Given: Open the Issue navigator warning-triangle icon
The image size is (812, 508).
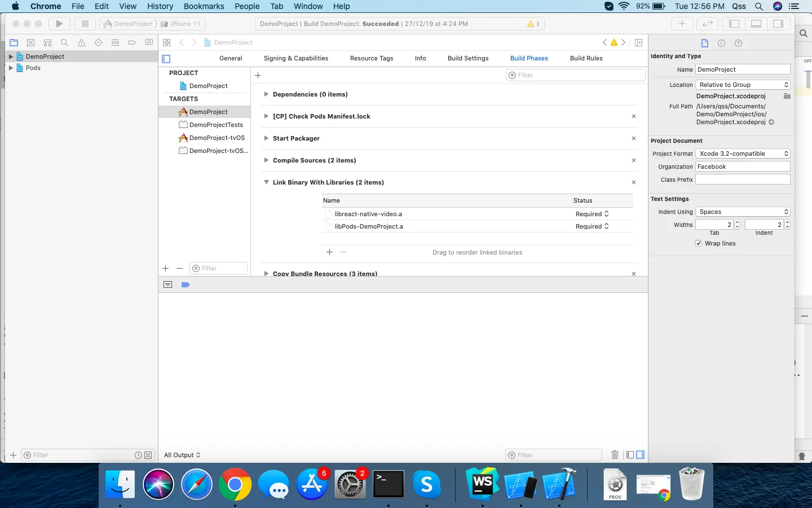Looking at the screenshot, I should pos(81,42).
